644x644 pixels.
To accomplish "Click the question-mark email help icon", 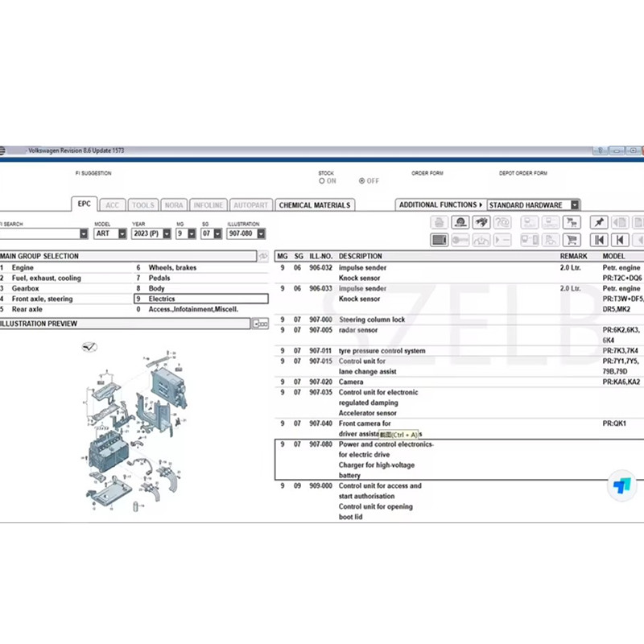I will (x=502, y=222).
